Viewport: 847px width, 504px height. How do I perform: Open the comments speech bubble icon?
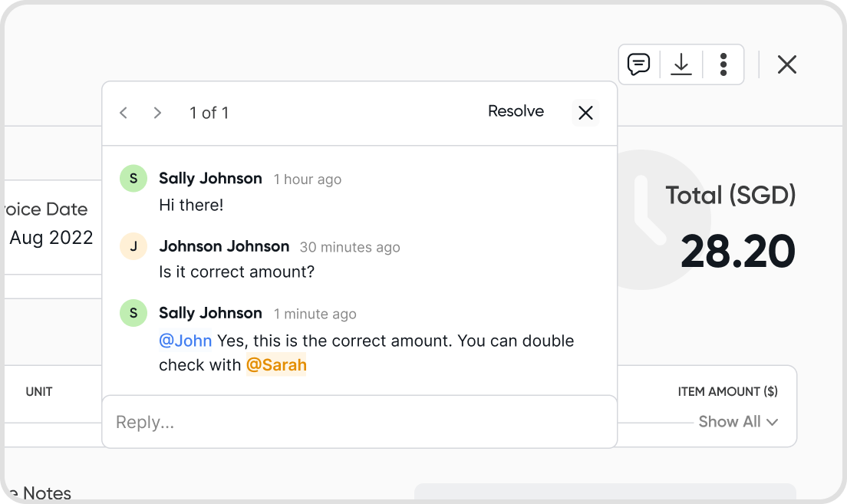coord(638,64)
